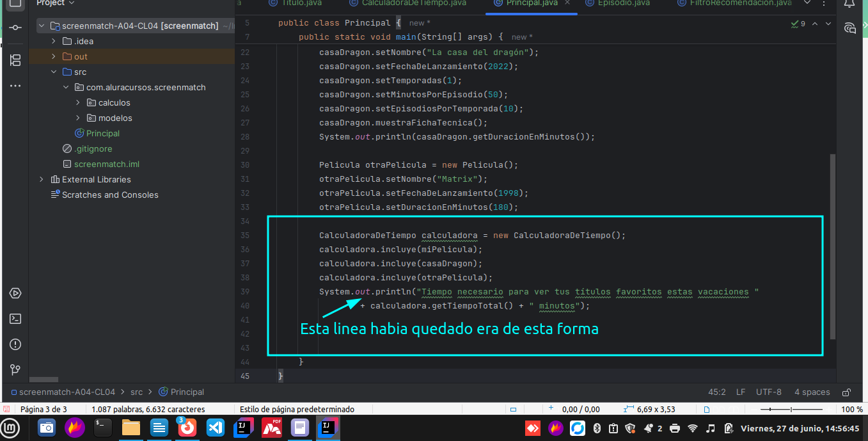Open the Terminal tool window icon

point(15,319)
